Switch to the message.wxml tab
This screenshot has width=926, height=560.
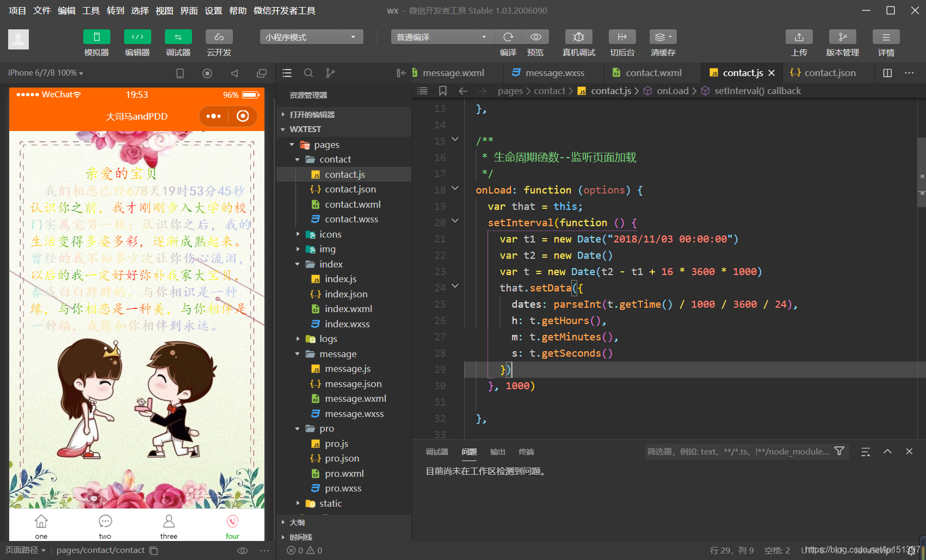point(453,73)
